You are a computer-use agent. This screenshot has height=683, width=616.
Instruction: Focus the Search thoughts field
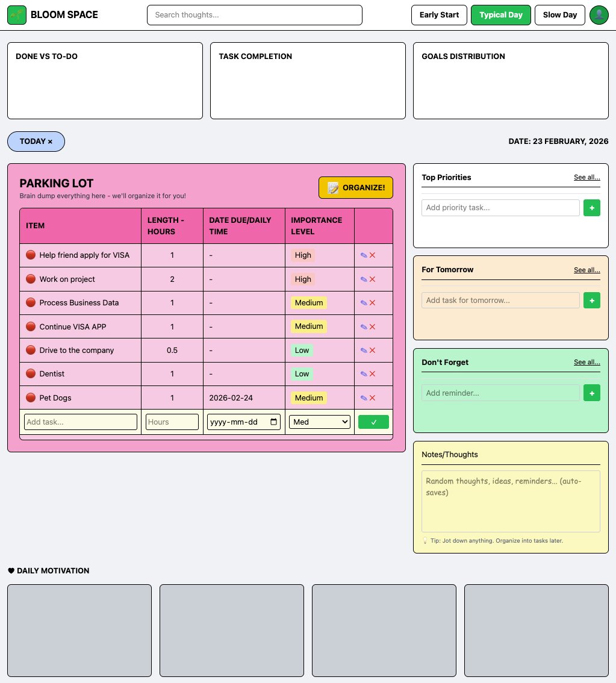[x=255, y=15]
